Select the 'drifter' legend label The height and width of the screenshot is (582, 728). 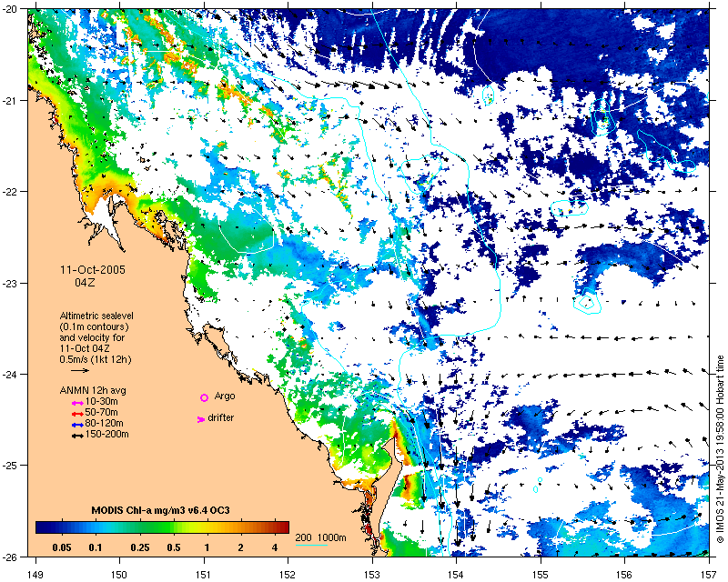pyautogui.click(x=221, y=417)
